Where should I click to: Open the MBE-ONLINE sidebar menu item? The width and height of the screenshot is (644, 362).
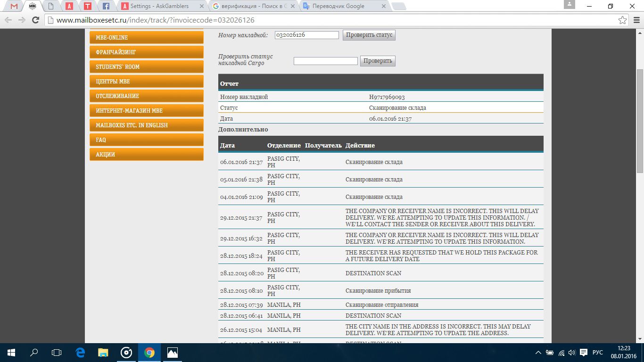click(x=147, y=38)
